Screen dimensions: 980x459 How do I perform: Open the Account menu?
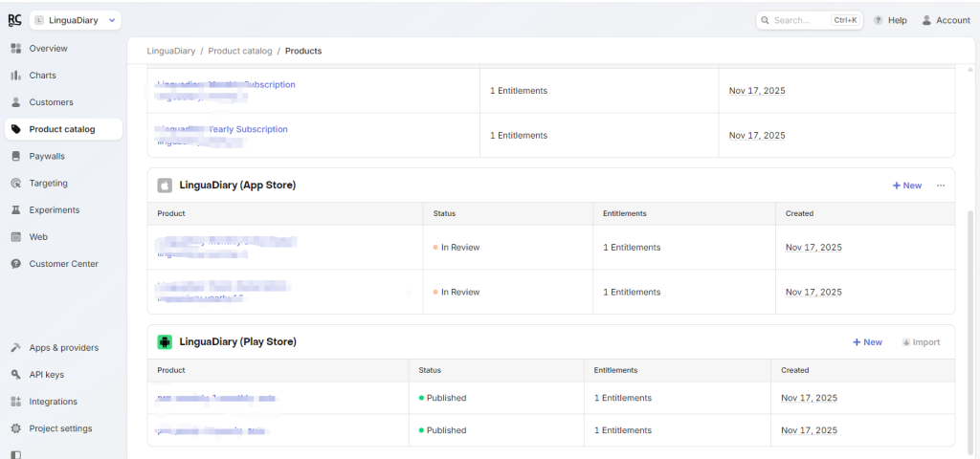pos(945,20)
